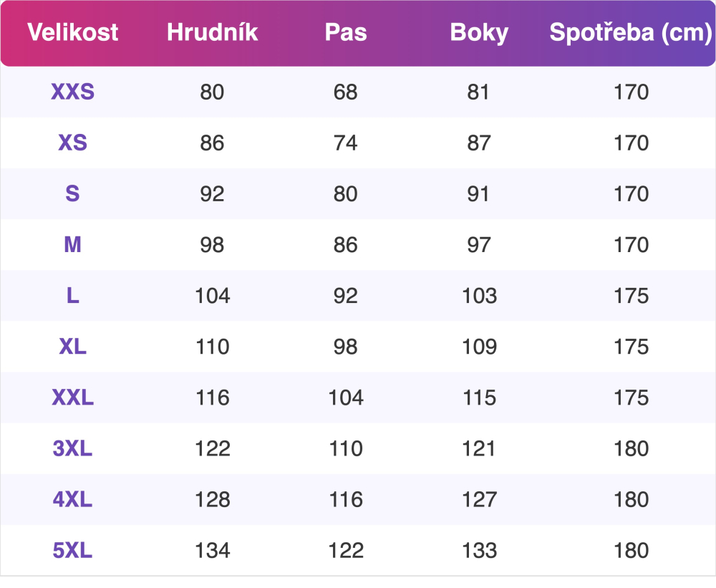Click hips value 109 in XL row
The image size is (716, 588).
[479, 347]
